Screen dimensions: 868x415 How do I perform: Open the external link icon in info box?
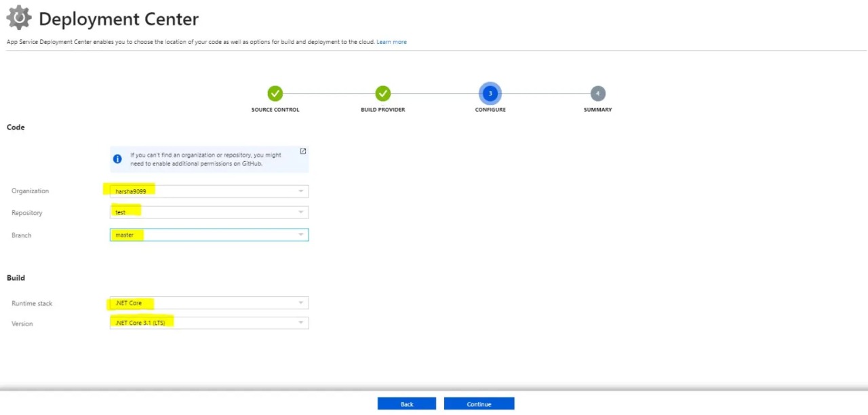pyautogui.click(x=302, y=151)
